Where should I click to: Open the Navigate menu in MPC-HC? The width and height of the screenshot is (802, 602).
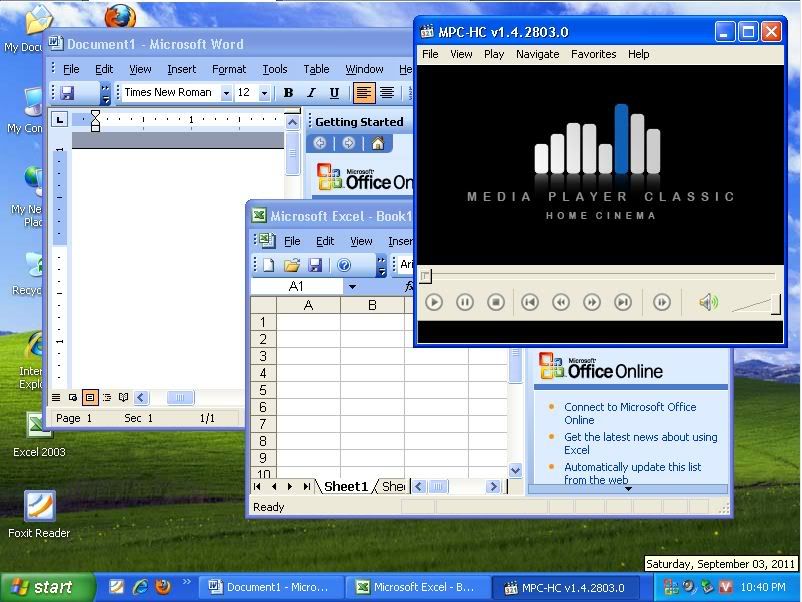(537, 54)
